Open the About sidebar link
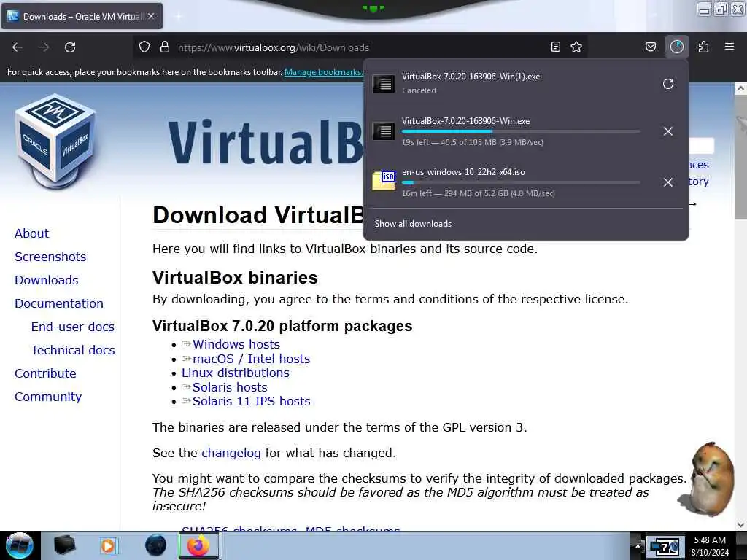This screenshot has height=560, width=747. point(31,233)
